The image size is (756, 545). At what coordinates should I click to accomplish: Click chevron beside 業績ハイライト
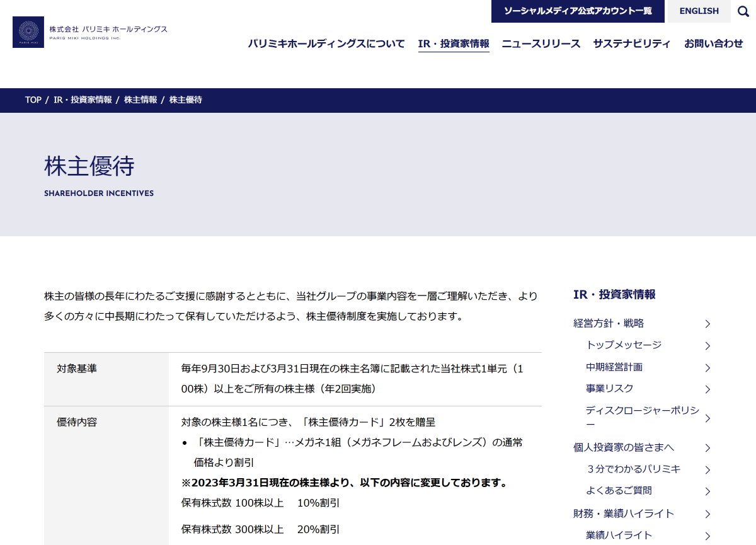click(x=707, y=536)
